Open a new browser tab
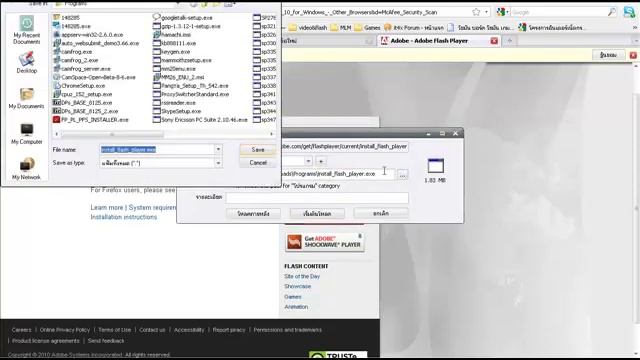 tap(509, 41)
